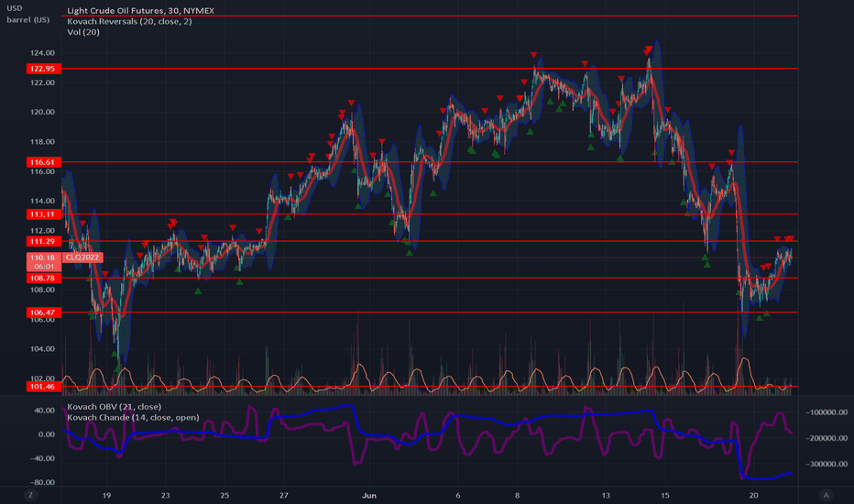Click the 122.95 price level label
Viewport: 854px width, 504px height.
[44, 69]
